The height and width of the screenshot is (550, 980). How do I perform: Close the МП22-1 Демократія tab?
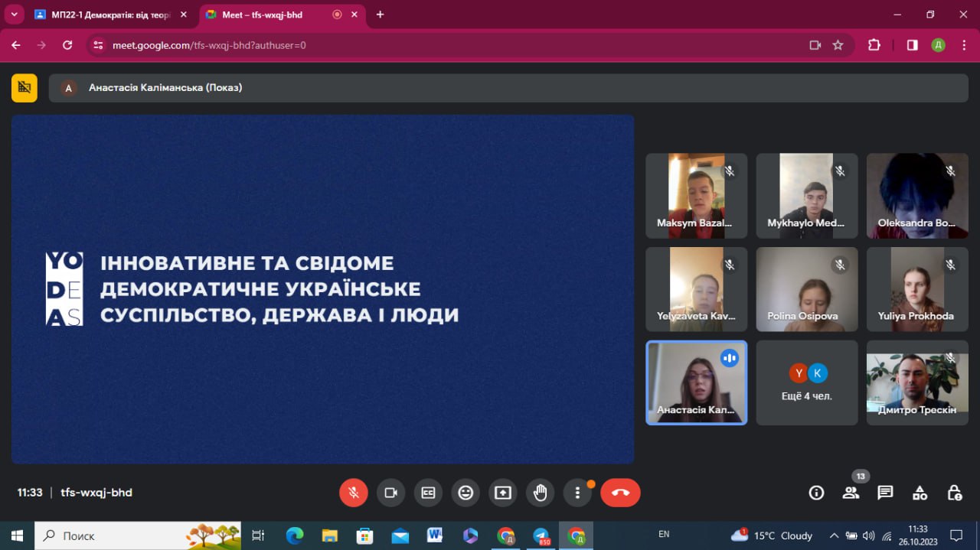coord(184,15)
